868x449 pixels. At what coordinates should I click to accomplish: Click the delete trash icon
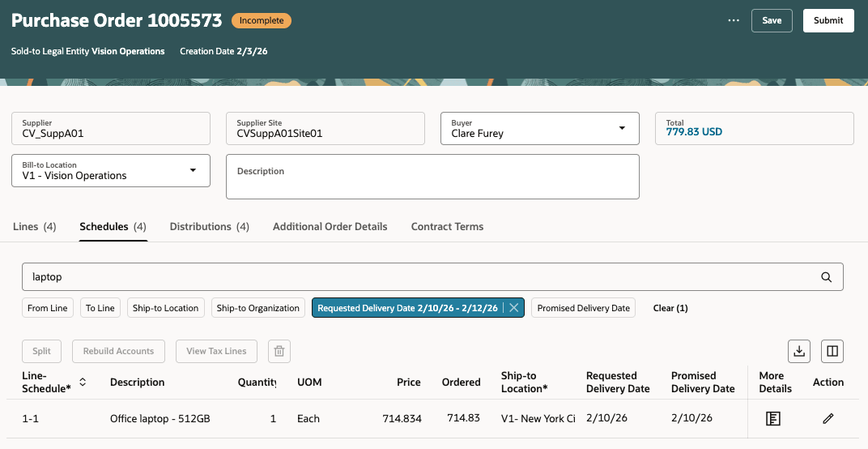279,351
